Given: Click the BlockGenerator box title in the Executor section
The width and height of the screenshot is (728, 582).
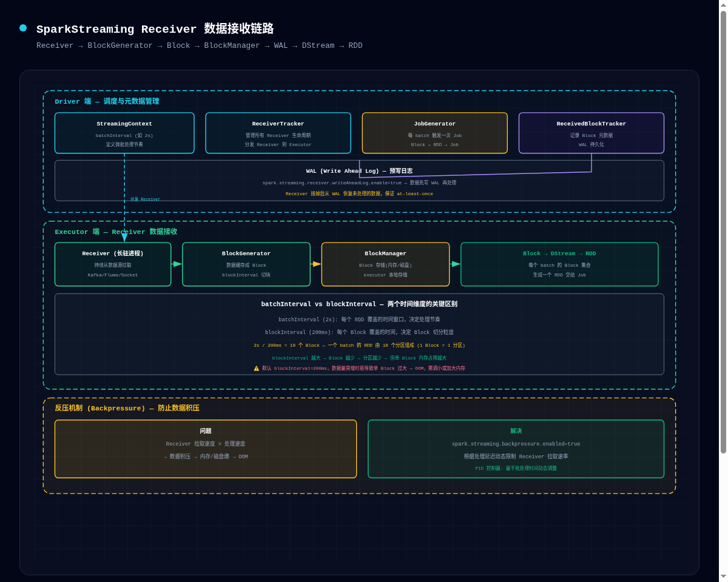Looking at the screenshot, I should [246, 253].
